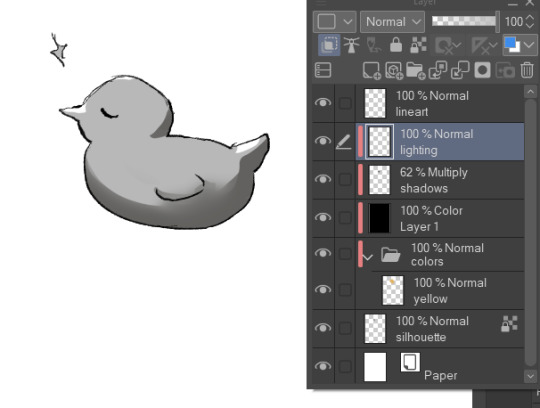This screenshot has width=540, height=408.
Task: Hide Layer 1 color layer
Action: 323,217
